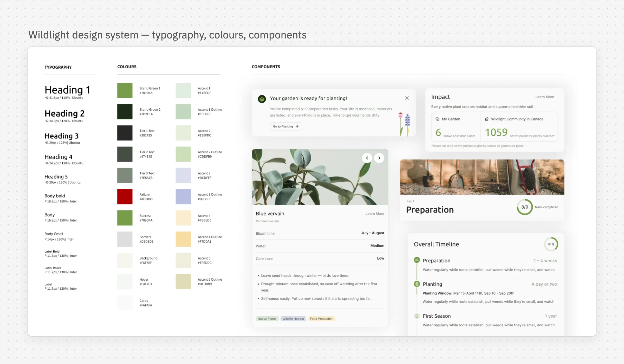Click the Wildlight Community icon
The height and width of the screenshot is (364, 624).
point(487,119)
